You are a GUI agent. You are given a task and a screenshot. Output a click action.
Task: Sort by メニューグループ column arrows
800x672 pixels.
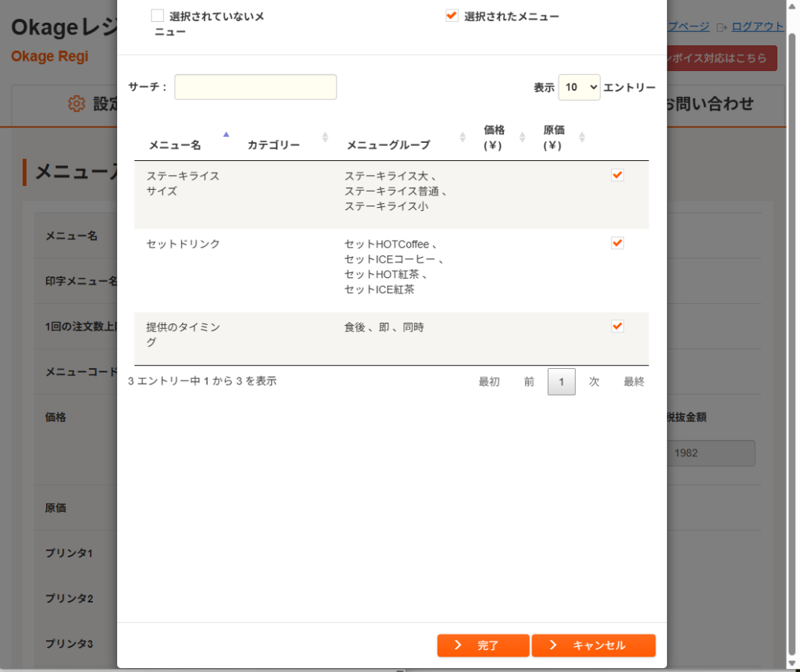(462, 138)
